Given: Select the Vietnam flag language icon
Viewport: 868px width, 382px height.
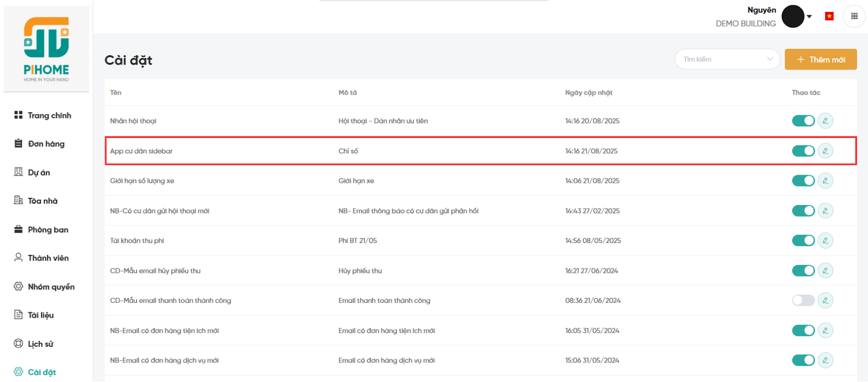Looking at the screenshot, I should 829,16.
